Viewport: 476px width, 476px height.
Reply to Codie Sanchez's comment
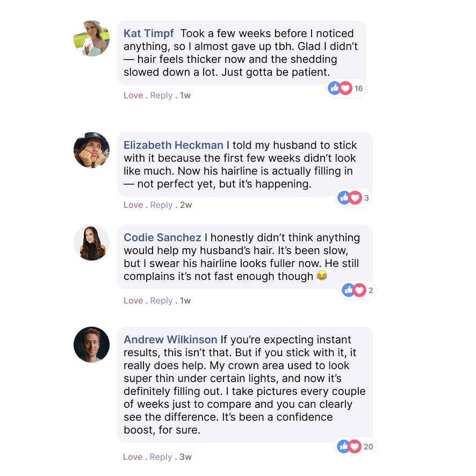[161, 301]
